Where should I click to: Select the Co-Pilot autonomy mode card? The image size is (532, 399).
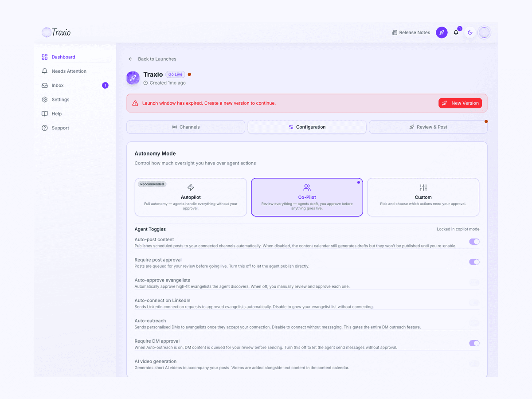(307, 197)
